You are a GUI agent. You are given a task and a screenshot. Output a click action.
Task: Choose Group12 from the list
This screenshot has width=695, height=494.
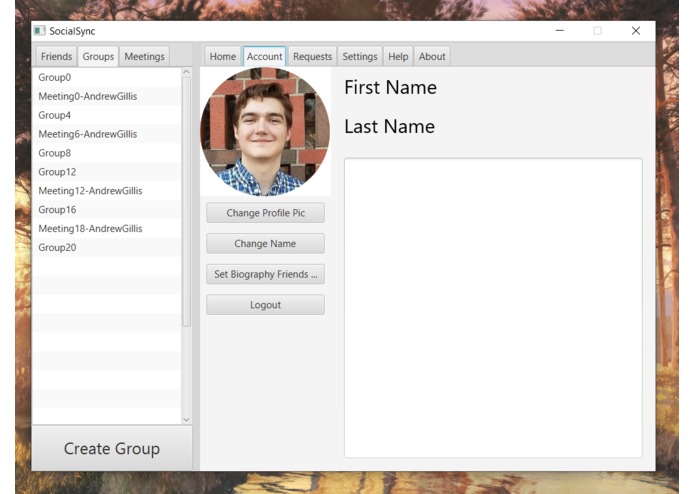point(106,172)
